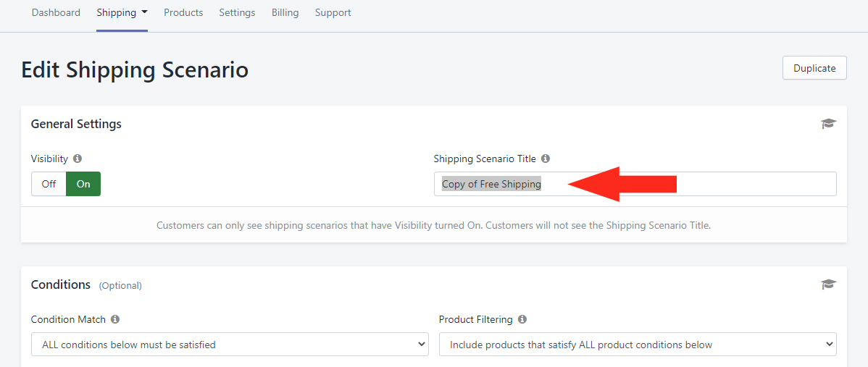Image resolution: width=868 pixels, height=367 pixels.
Task: Click the Conditions section heading
Action: (x=61, y=284)
